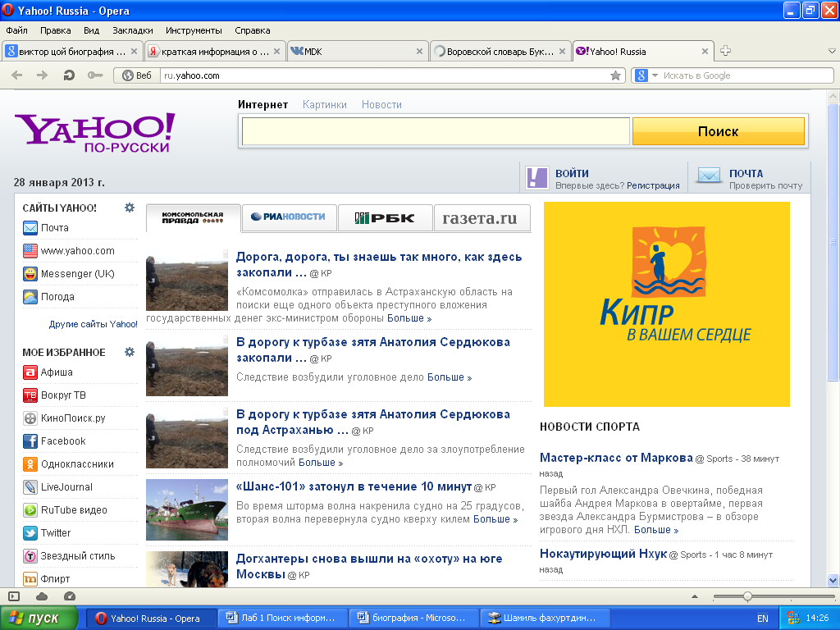Screen dimensions: 840x630
Task: Click the scrollbar down arrow
Action: click(833, 580)
